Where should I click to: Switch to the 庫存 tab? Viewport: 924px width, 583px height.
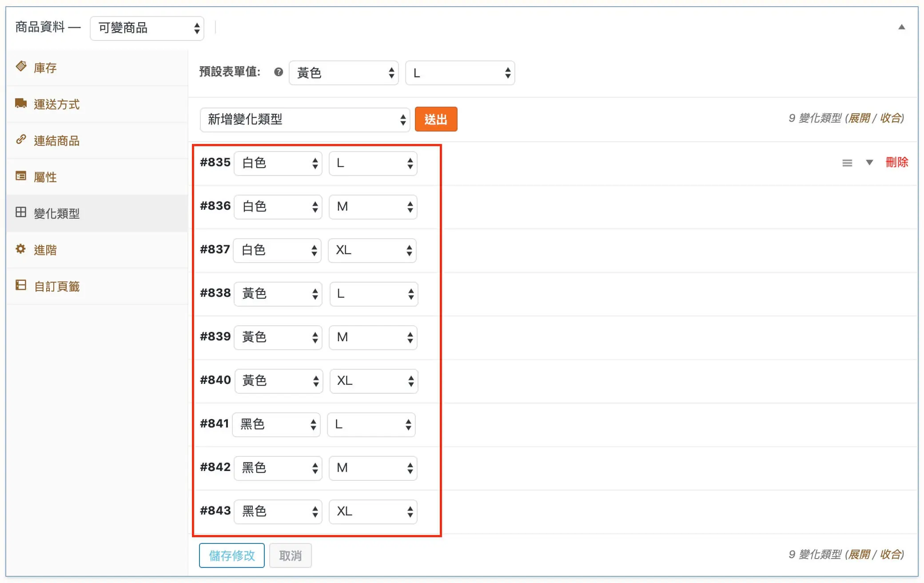pyautogui.click(x=97, y=68)
